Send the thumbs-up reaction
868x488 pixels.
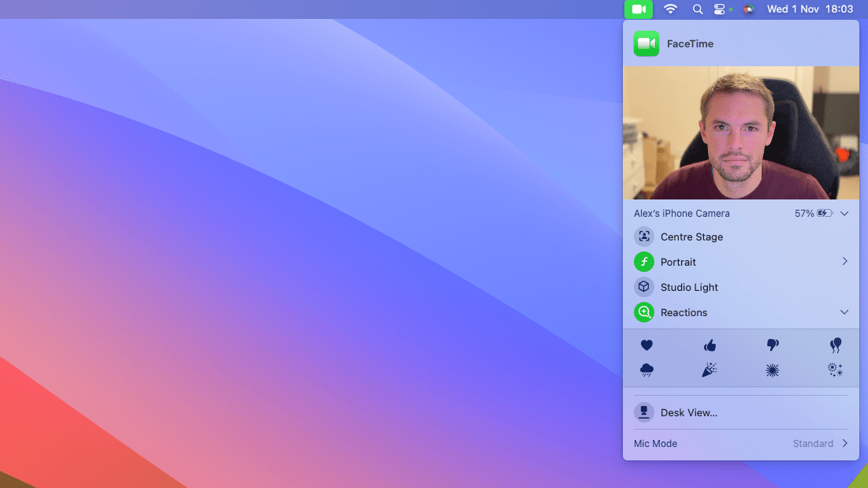[x=710, y=345]
